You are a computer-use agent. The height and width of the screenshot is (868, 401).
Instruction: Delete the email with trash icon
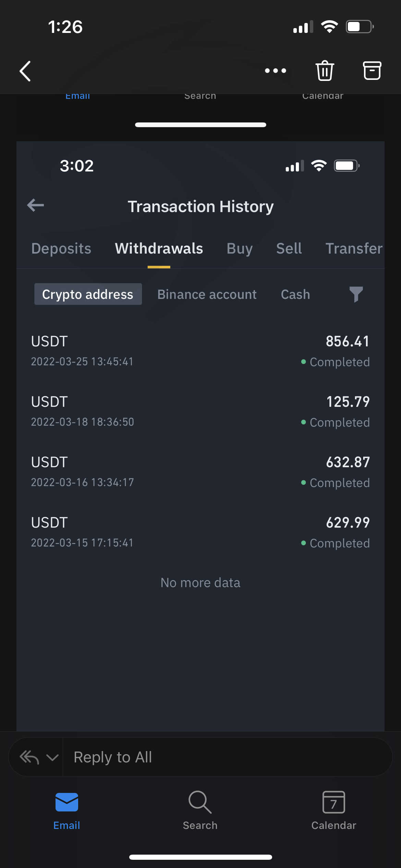click(324, 71)
